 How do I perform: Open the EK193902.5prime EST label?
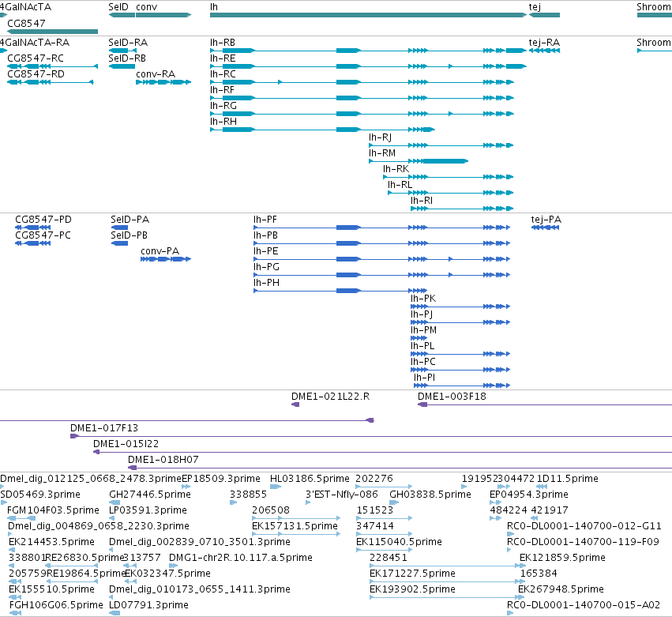[413, 590]
